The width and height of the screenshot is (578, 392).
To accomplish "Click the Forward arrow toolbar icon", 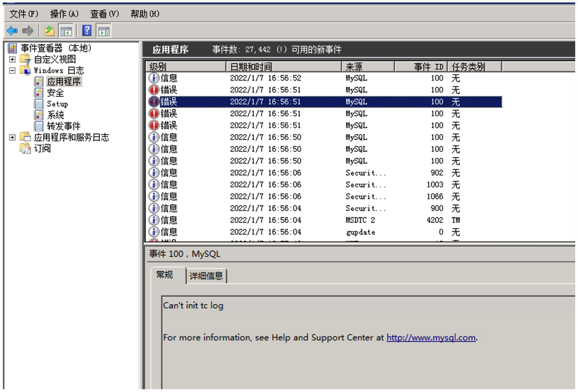I will click(28, 31).
